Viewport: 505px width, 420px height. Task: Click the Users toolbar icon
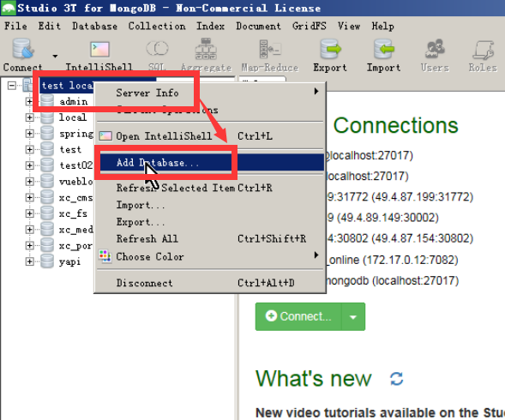pos(435,49)
